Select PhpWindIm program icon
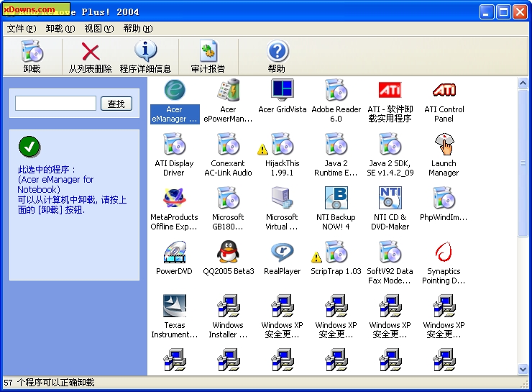Viewport: 532px width, 392px height. coord(444,198)
